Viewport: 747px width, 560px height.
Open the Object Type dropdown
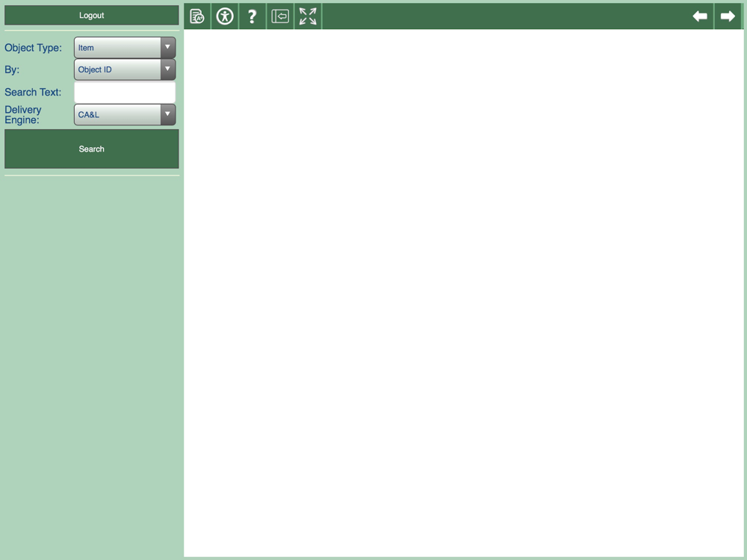pyautogui.click(x=125, y=48)
